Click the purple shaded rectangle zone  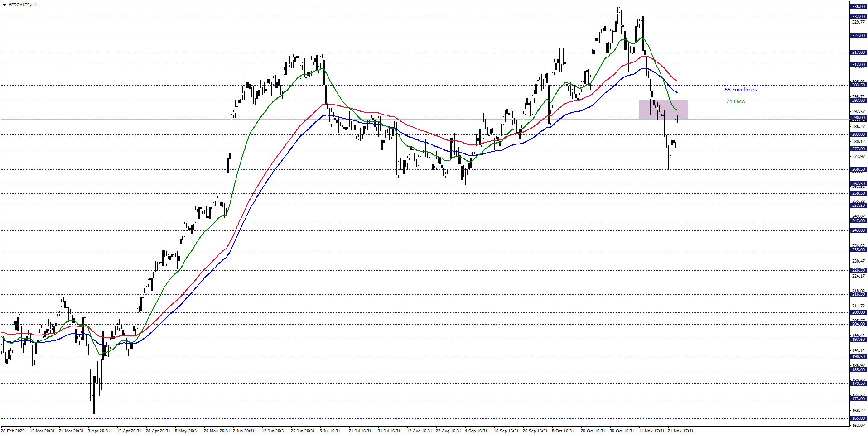click(663, 109)
